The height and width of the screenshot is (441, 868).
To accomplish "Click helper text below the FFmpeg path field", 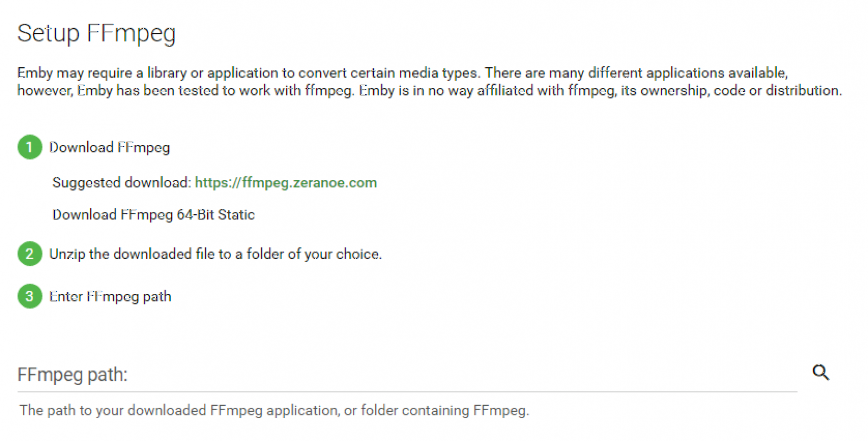I will point(274,411).
